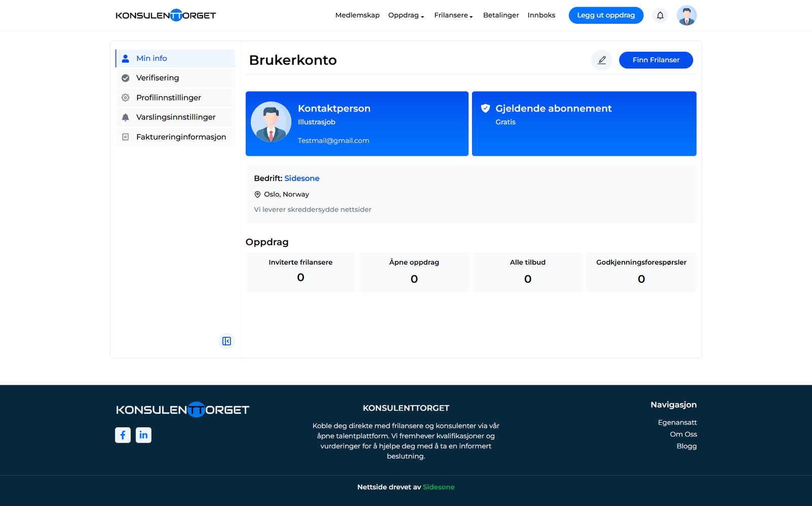Open the notifications bell icon
This screenshot has width=812, height=506.
click(x=660, y=15)
